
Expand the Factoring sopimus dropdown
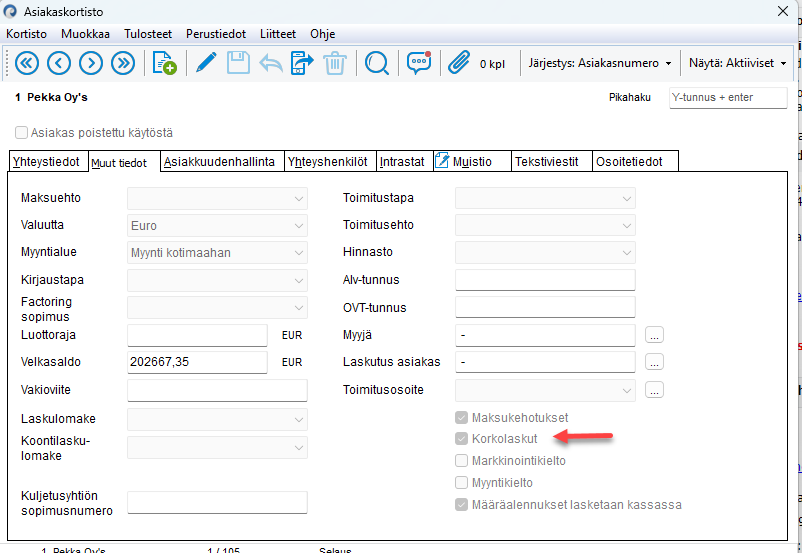click(217, 308)
